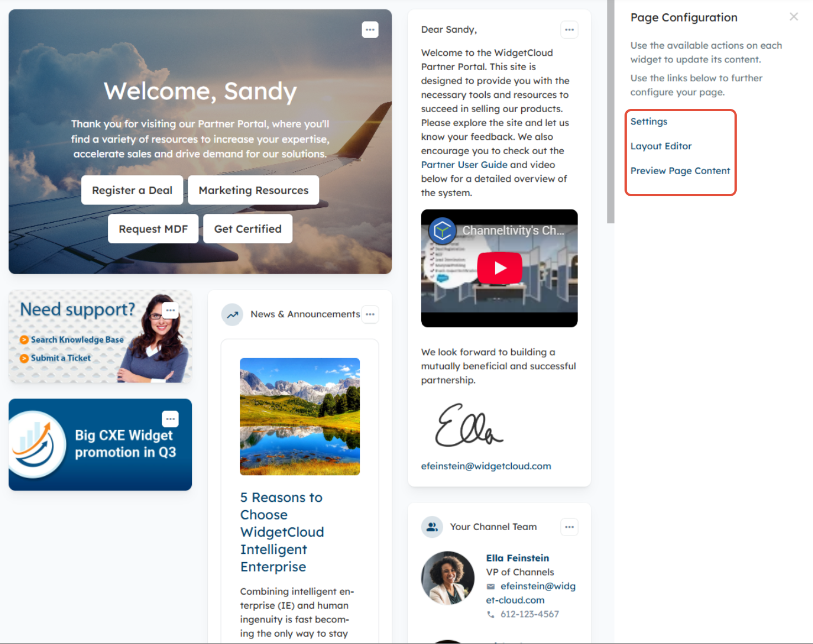Click the Your Channel Team title text
Viewport: 813px width, 644px height.
pyautogui.click(x=493, y=527)
